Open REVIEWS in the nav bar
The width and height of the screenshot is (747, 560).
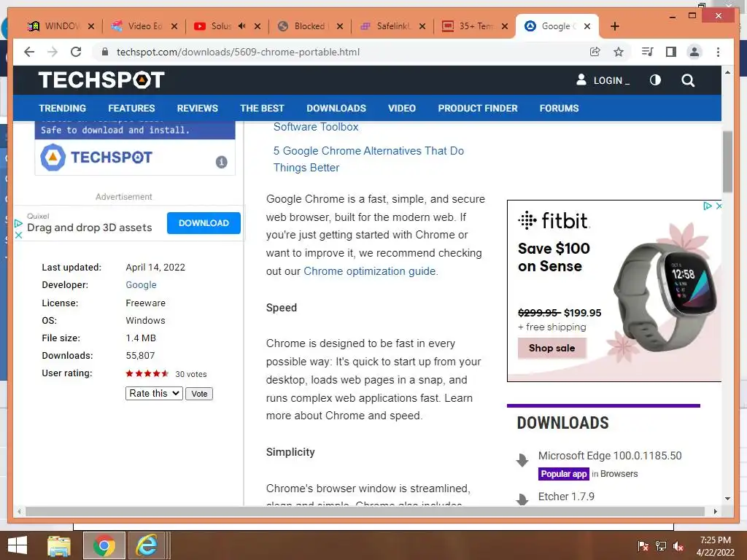(197, 108)
